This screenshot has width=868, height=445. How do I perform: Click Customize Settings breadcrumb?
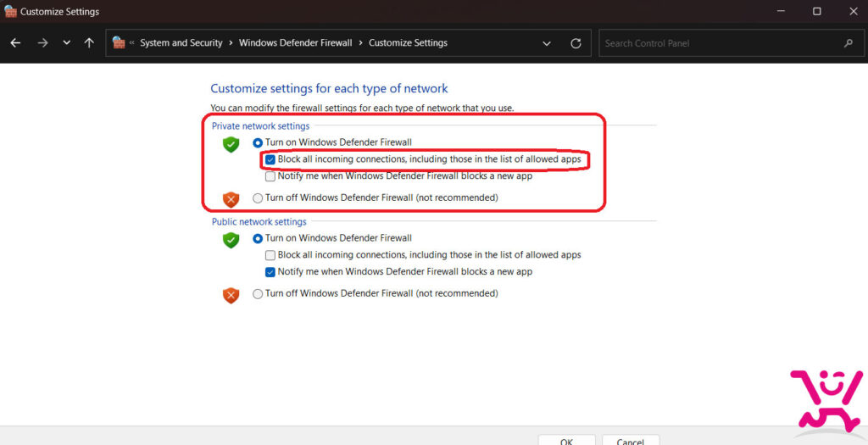[408, 42]
